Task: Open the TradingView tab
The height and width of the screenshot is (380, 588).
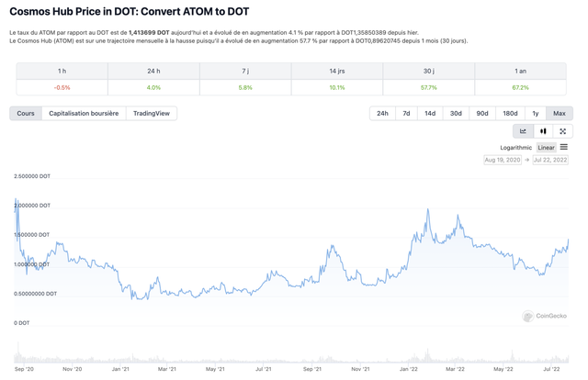Action: [x=152, y=113]
